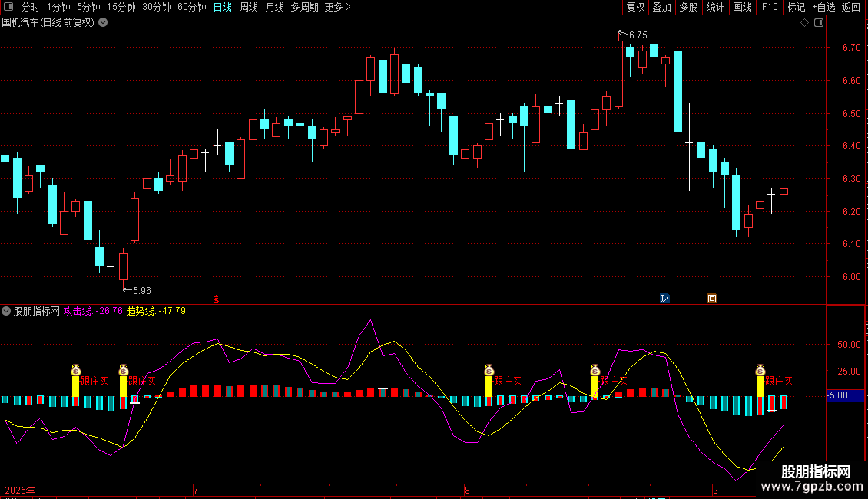868x499 pixels.
Task: Toggle the sidebar panel icon at top-left
Action: (8, 7)
